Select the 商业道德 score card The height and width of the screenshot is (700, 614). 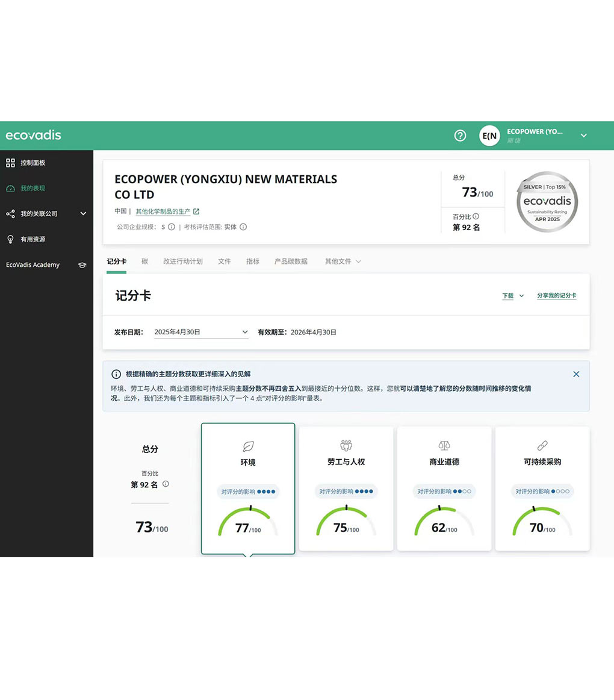point(444,489)
